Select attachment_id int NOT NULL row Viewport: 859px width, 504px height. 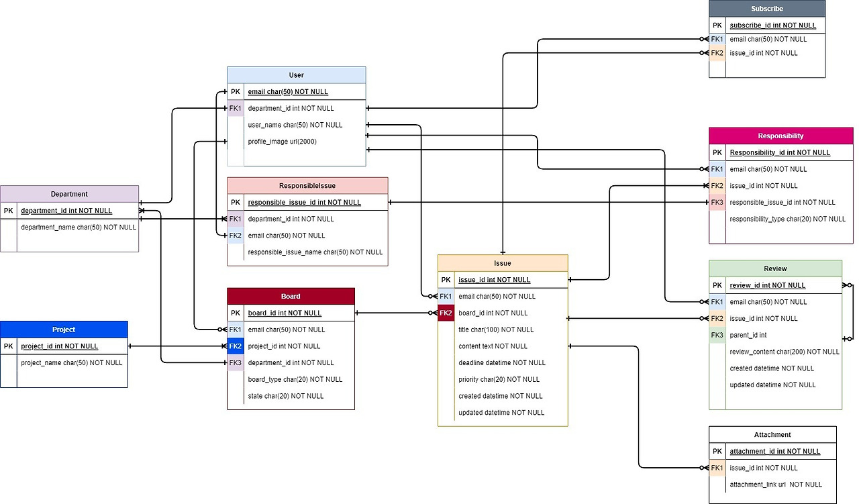(772, 452)
